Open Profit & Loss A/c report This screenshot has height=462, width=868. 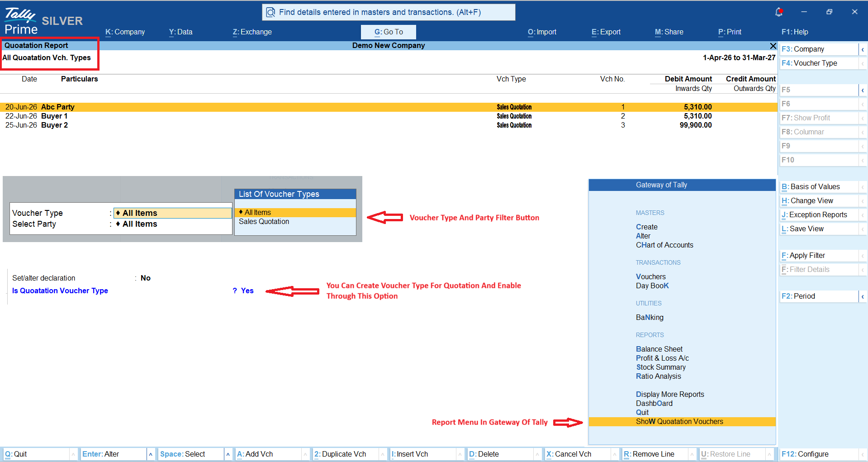coord(662,358)
